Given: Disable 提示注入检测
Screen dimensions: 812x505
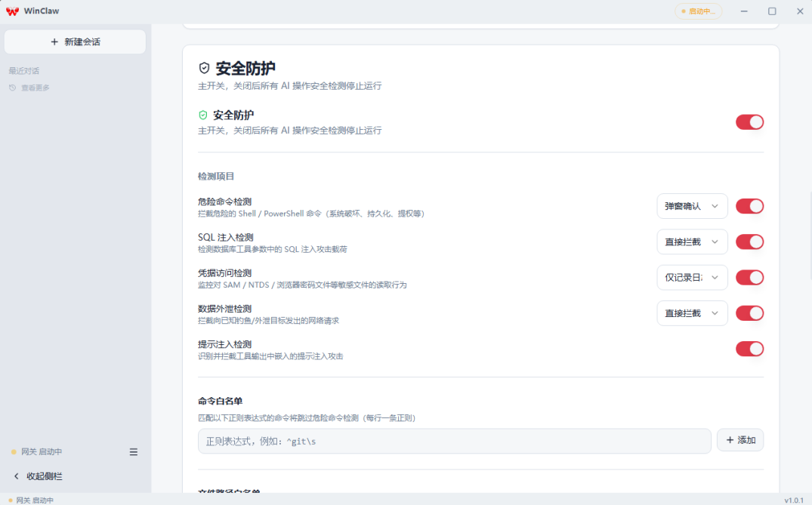Looking at the screenshot, I should [749, 349].
